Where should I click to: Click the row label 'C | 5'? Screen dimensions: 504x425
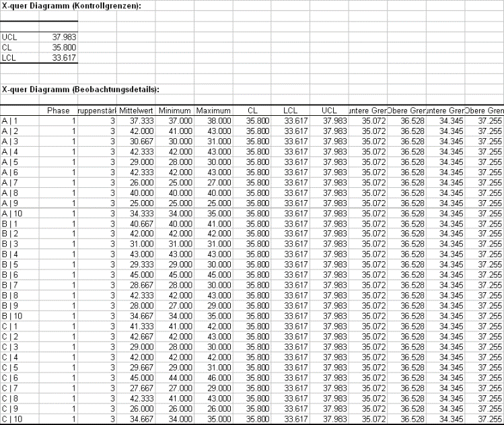[11, 369]
